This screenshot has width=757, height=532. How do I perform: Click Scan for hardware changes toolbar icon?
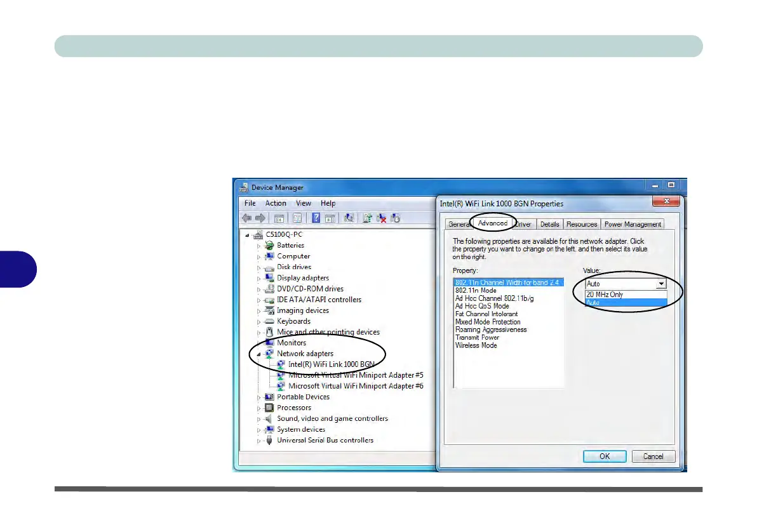coord(349,218)
